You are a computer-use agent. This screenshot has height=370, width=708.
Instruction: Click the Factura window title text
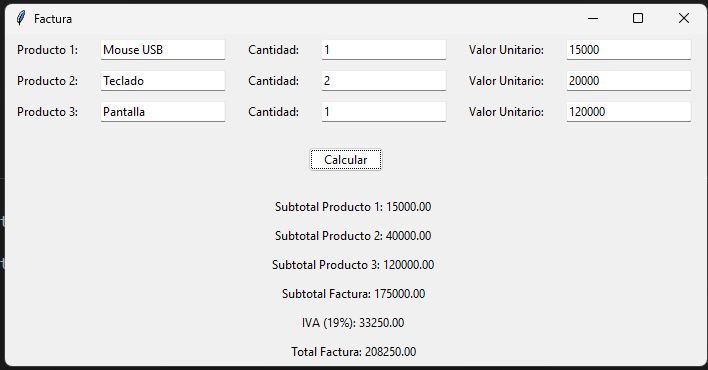[53, 19]
